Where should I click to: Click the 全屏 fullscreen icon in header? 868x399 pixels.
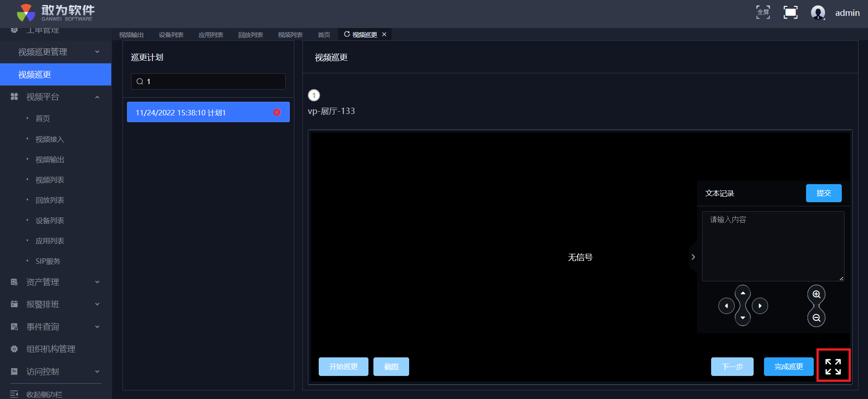click(x=763, y=12)
